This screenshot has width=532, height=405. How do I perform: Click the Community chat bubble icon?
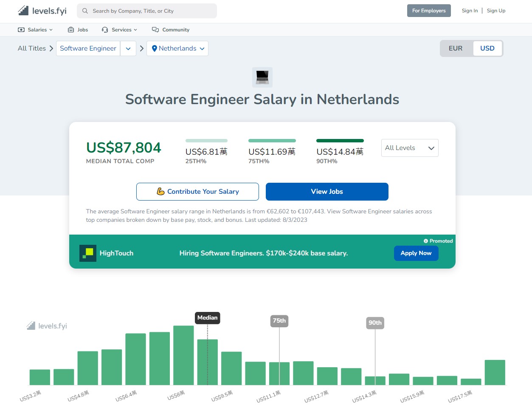tap(155, 30)
